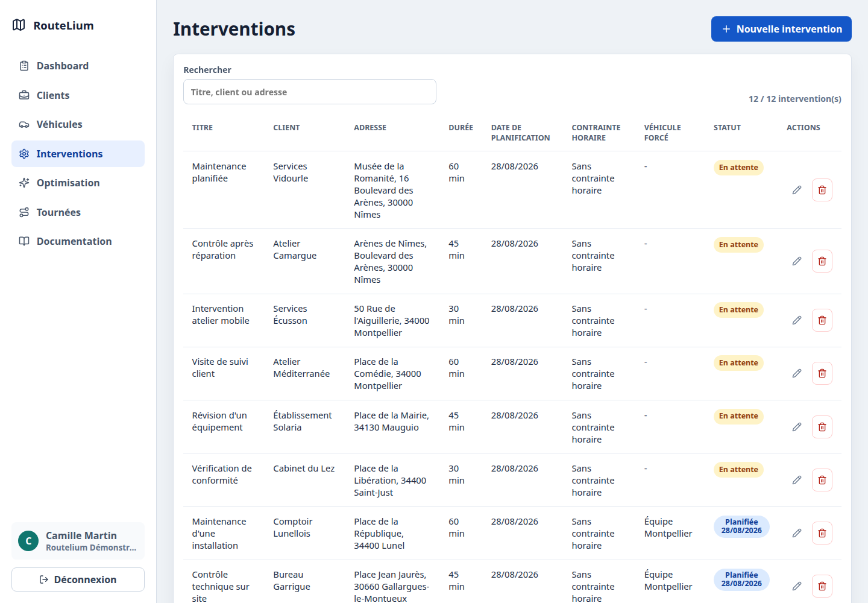Click the CLIENT column header
Viewport: 868px width, 603px height.
point(286,128)
